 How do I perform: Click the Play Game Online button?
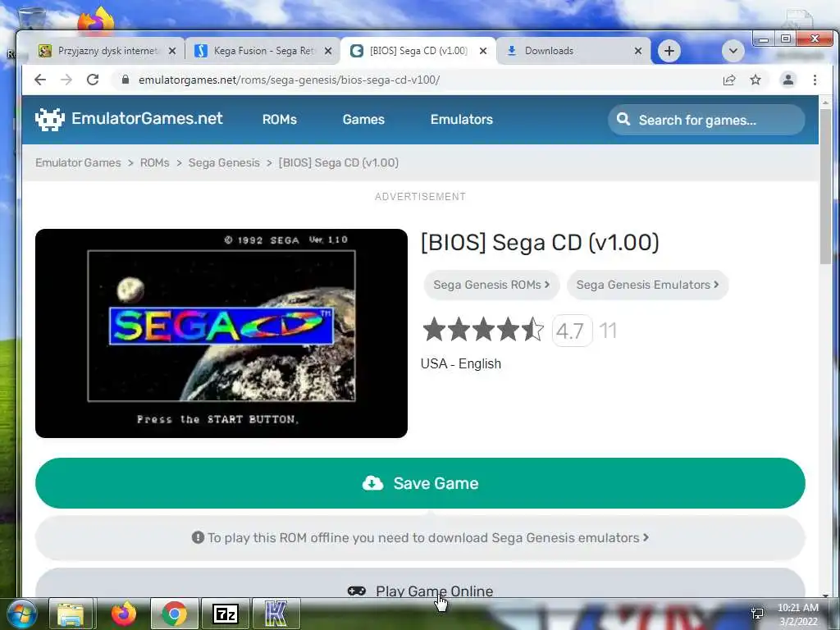(x=420, y=585)
